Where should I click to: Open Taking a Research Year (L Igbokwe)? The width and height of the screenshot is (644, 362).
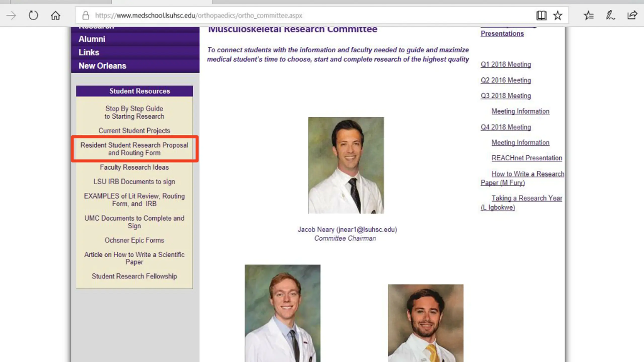pos(521,203)
